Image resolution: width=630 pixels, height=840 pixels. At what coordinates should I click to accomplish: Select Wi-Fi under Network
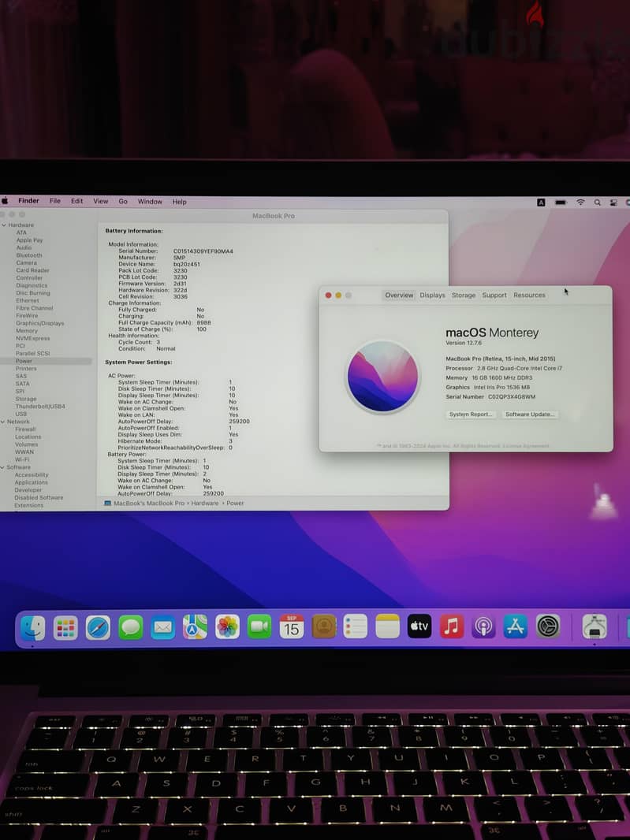[x=22, y=459]
